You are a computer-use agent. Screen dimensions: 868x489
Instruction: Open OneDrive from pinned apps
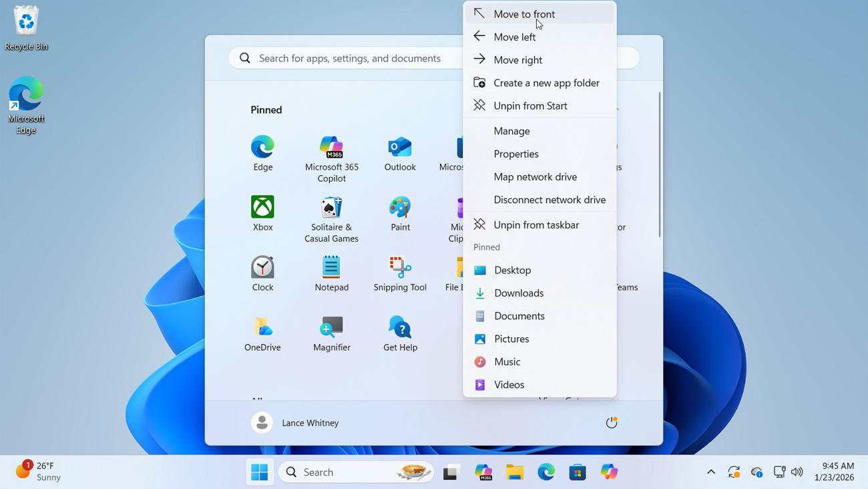[262, 329]
